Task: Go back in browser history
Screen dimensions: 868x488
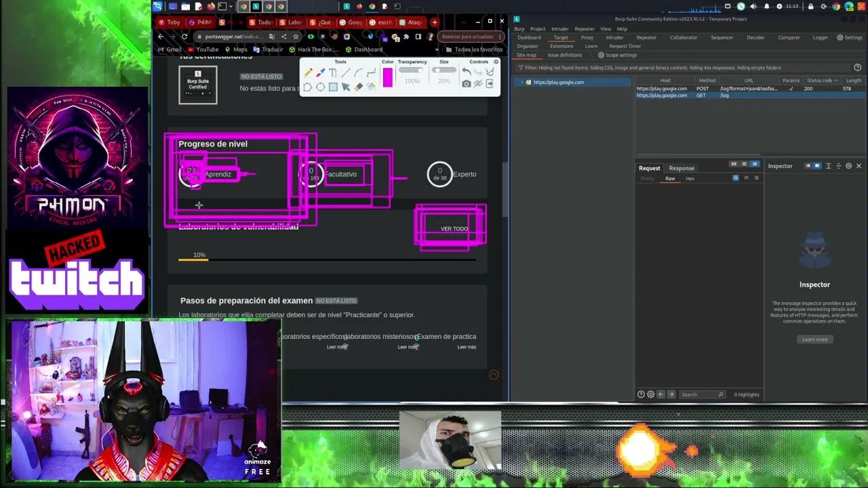Action: point(161,37)
